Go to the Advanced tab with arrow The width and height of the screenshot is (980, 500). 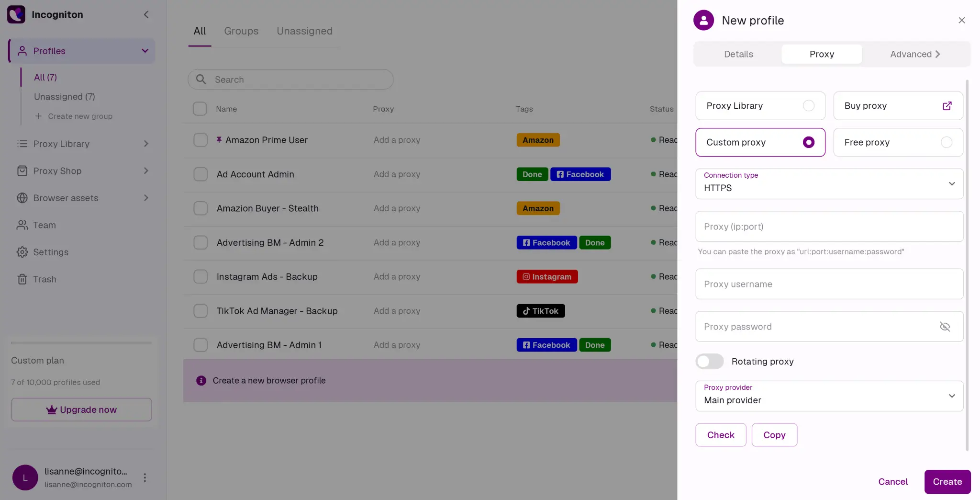point(915,54)
